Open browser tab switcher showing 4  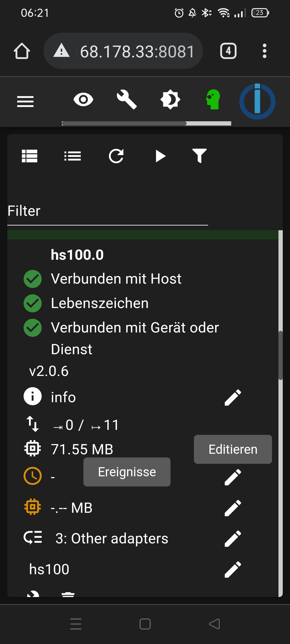point(228,51)
